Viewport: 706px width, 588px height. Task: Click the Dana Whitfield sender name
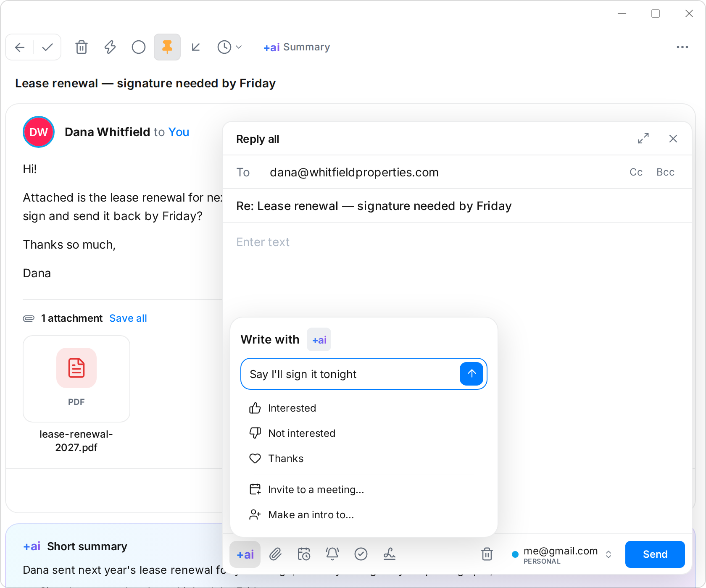[x=108, y=132]
